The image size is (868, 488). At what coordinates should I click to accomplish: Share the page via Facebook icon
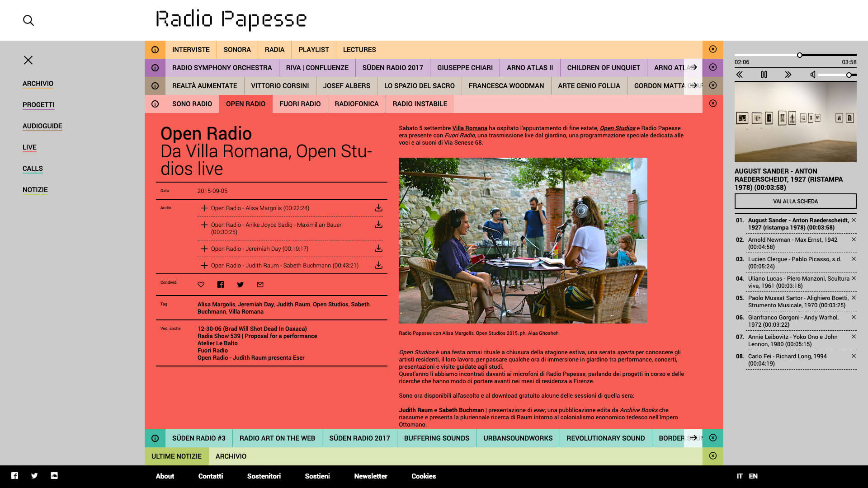(221, 284)
